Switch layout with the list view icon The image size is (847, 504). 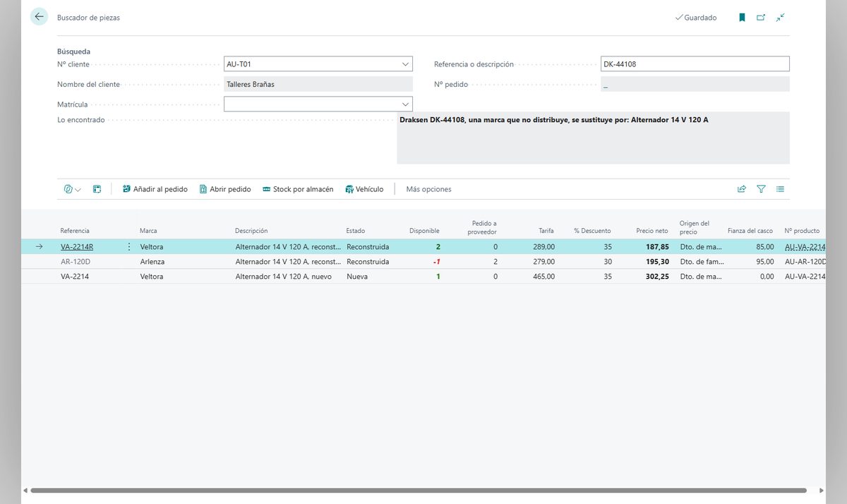[x=780, y=189]
